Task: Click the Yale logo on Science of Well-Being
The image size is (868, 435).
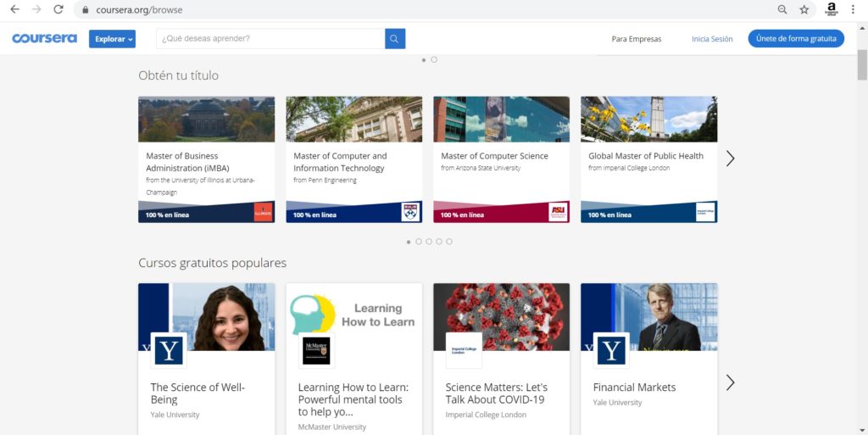Action: pos(169,351)
